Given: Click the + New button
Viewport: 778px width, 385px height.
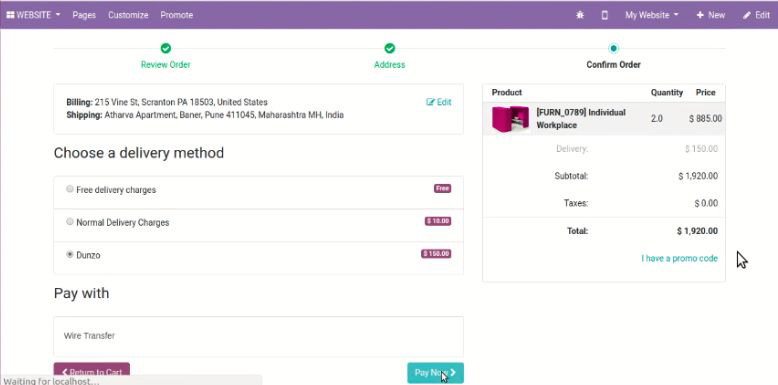Looking at the screenshot, I should tap(711, 15).
